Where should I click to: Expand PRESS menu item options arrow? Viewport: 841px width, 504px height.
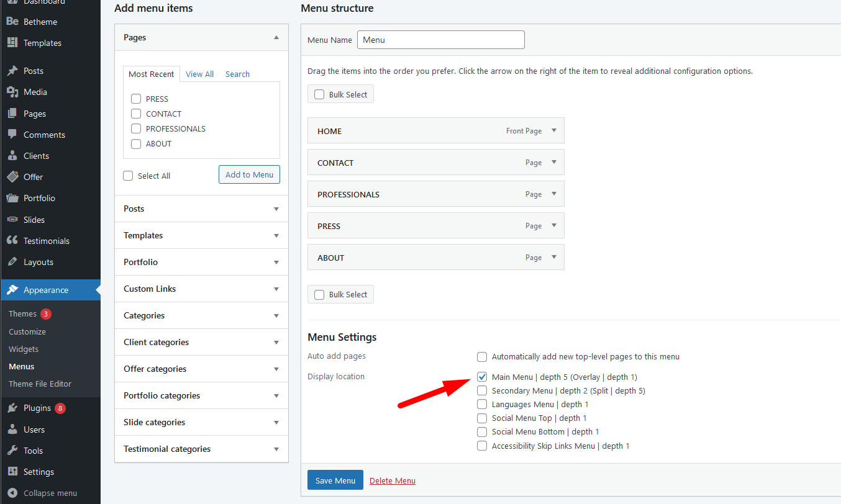tap(554, 226)
